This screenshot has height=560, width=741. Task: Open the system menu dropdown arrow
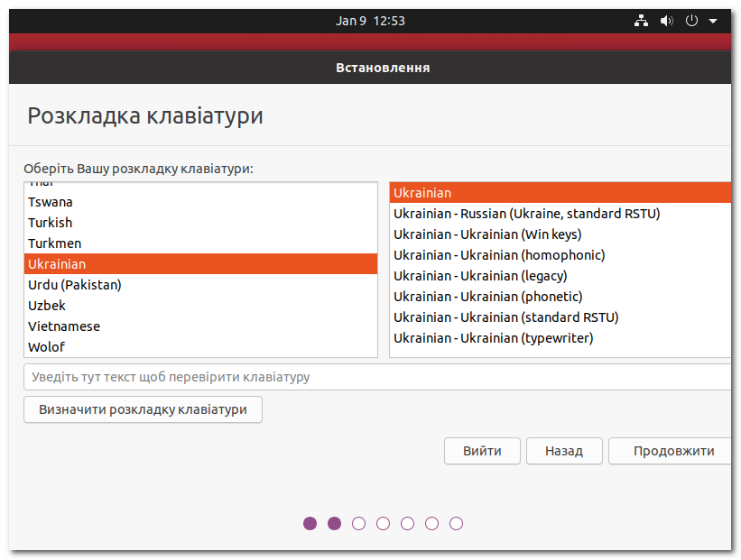tap(713, 20)
